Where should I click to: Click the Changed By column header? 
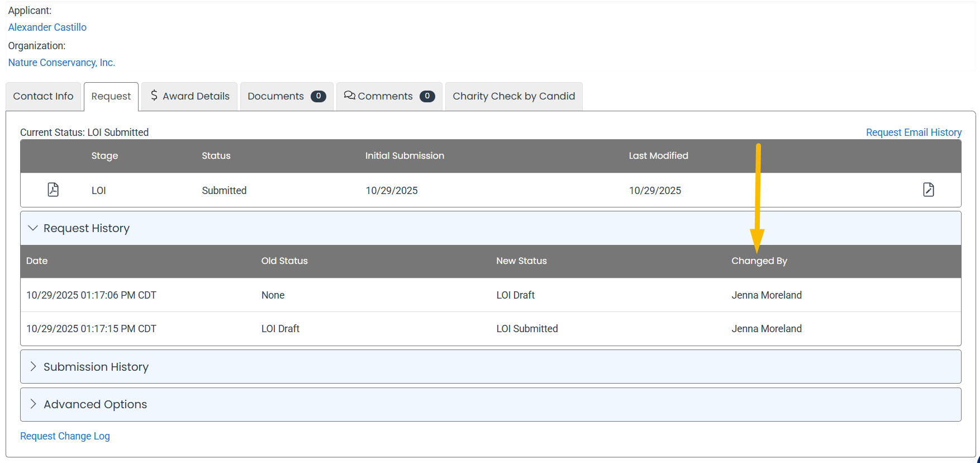pyautogui.click(x=759, y=261)
